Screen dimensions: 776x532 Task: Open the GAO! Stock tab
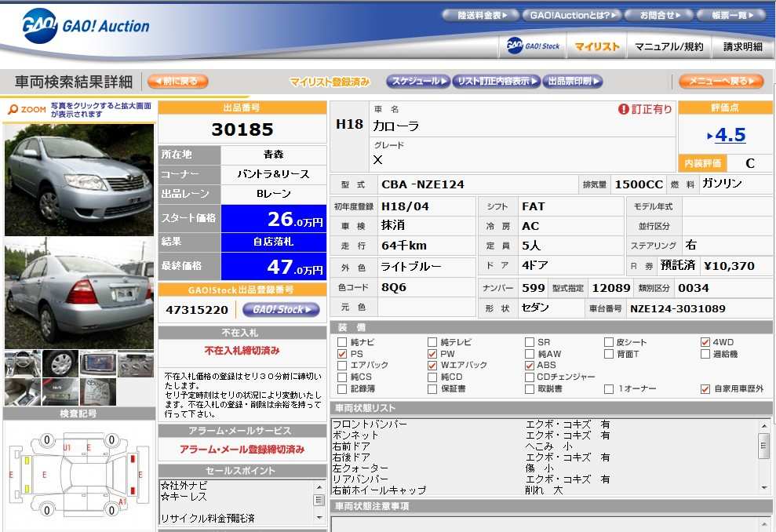[533, 46]
